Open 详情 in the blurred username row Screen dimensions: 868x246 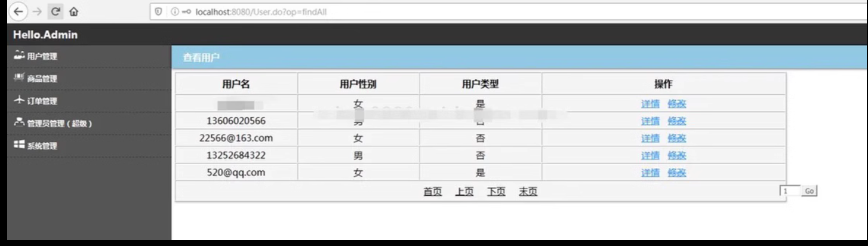pos(650,104)
